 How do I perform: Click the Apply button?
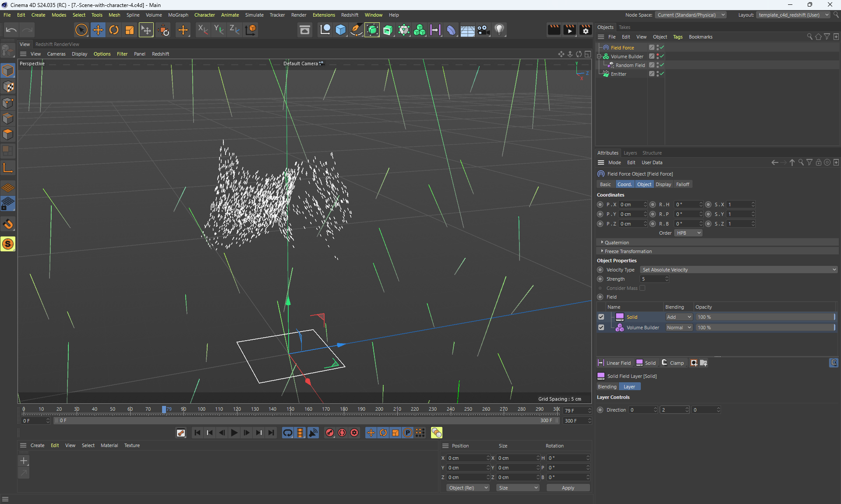tap(568, 488)
